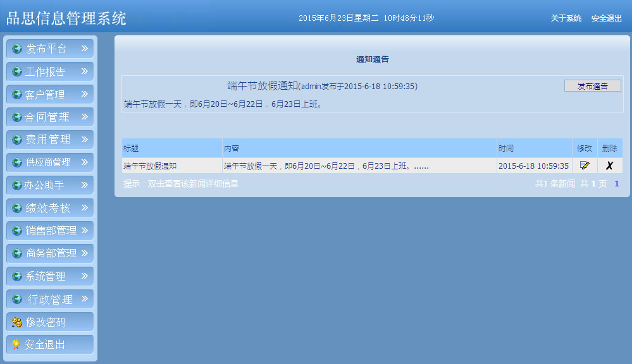Select the 销售部管理 menu item
The height and width of the screenshot is (364, 632).
(x=51, y=231)
